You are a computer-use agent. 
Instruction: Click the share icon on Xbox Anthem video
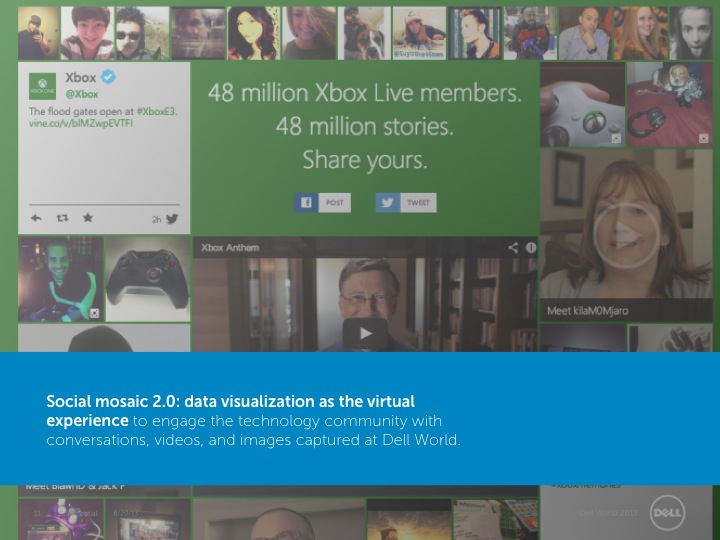(513, 248)
